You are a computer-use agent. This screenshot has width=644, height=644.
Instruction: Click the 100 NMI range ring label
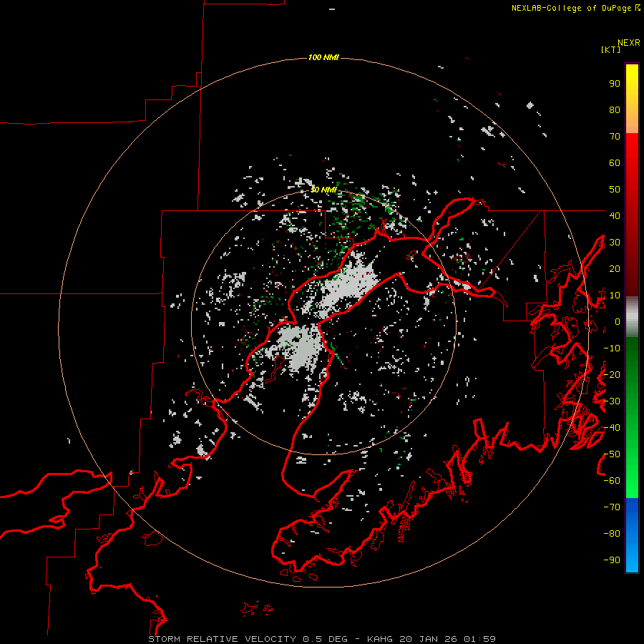click(x=323, y=57)
